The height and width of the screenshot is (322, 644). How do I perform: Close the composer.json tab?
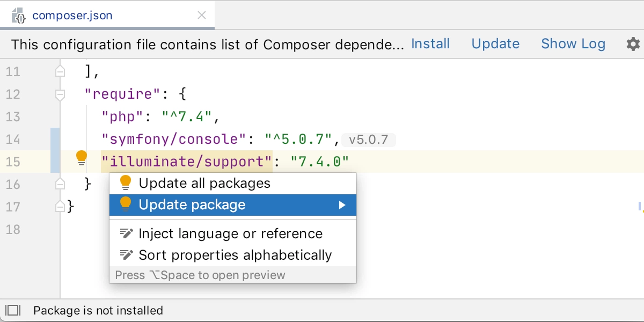point(202,16)
